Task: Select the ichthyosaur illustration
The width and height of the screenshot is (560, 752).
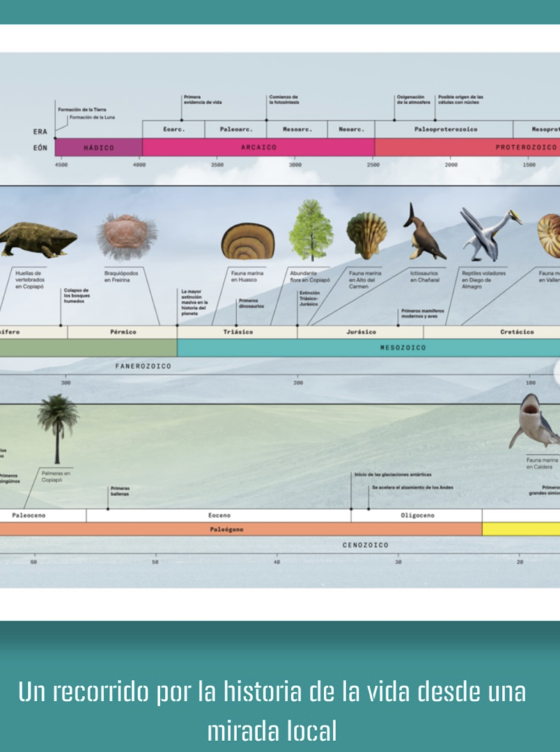Action: pos(423,233)
